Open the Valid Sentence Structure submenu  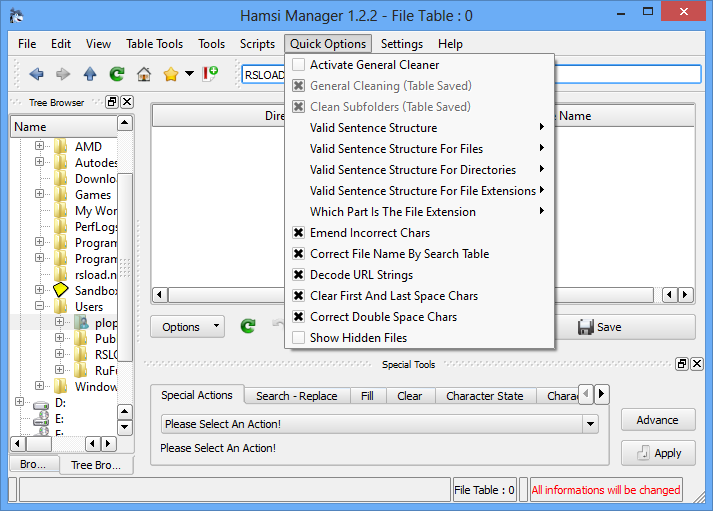click(x=419, y=127)
